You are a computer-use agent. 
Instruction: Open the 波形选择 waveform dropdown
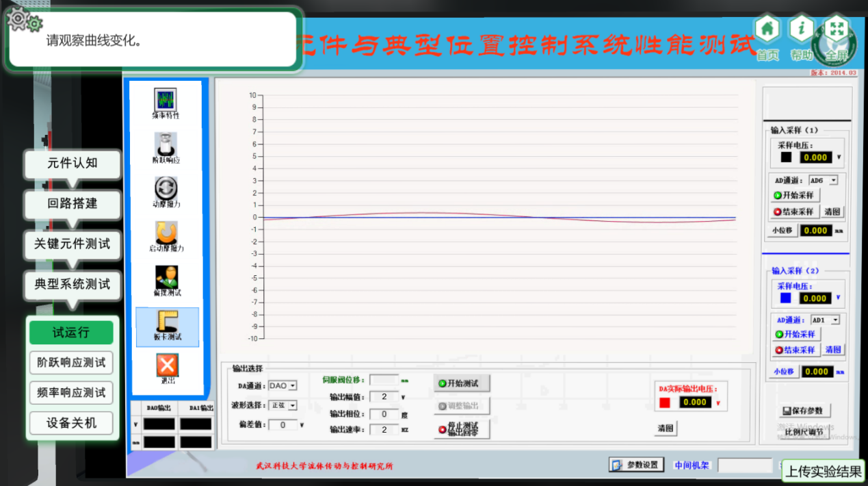coord(293,405)
